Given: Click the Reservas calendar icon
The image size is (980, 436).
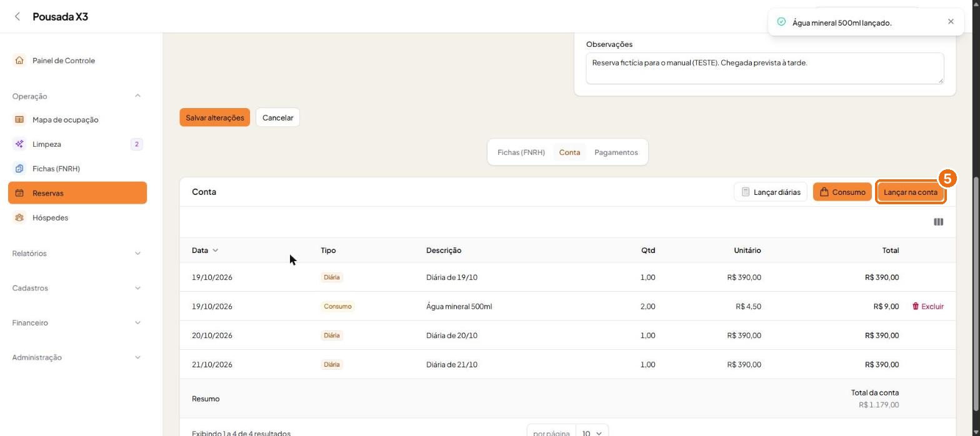Looking at the screenshot, I should [19, 193].
